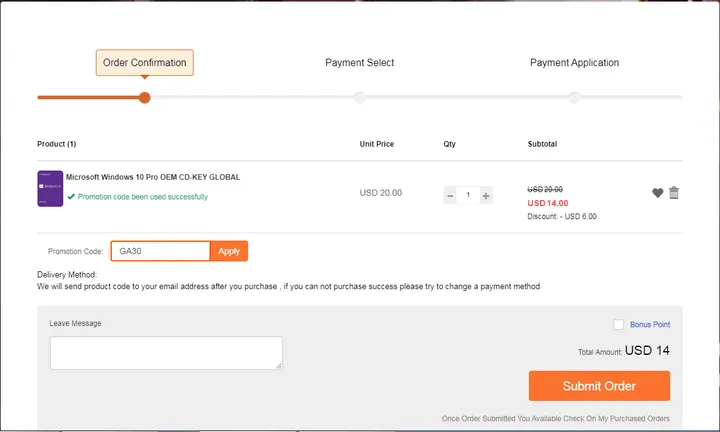Click inside the Leave Message text area
The image size is (720, 432).
(166, 353)
